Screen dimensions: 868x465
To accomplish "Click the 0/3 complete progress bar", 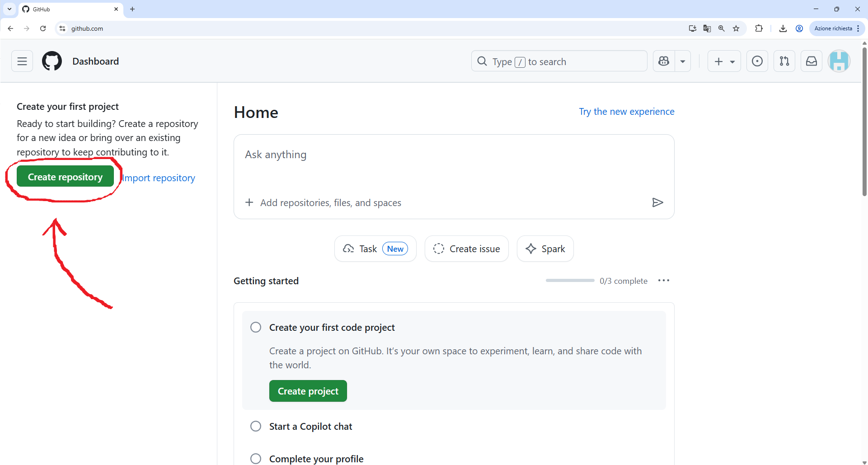I will click(570, 280).
